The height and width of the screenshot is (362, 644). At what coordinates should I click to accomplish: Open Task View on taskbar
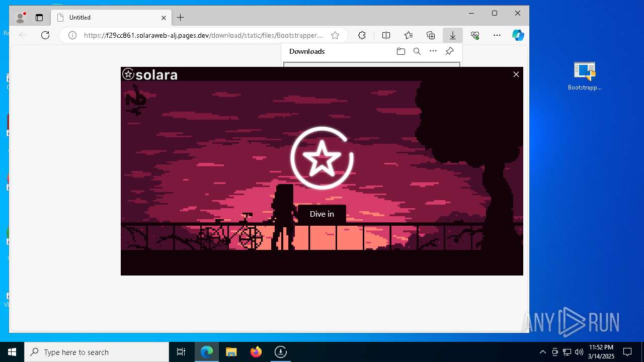181,352
